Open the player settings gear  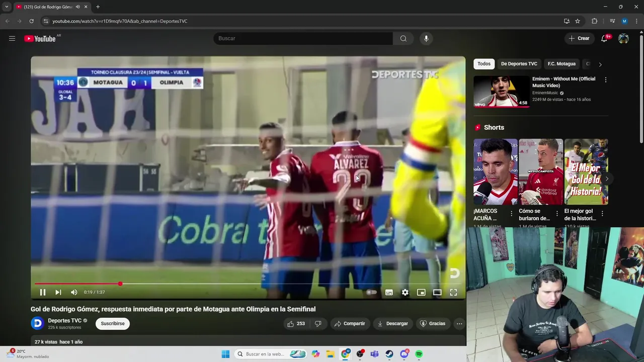pos(405,292)
